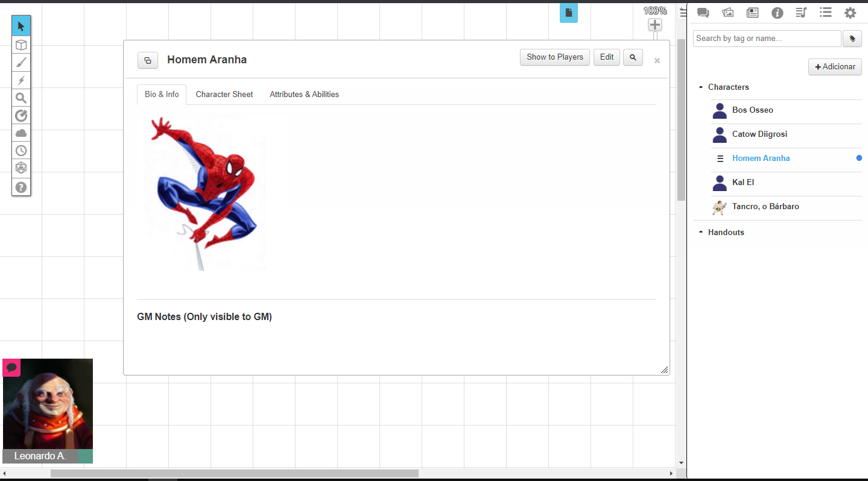This screenshot has width=868, height=481.
Task: Click the vertical scrollbar thumb
Action: (x=681, y=119)
